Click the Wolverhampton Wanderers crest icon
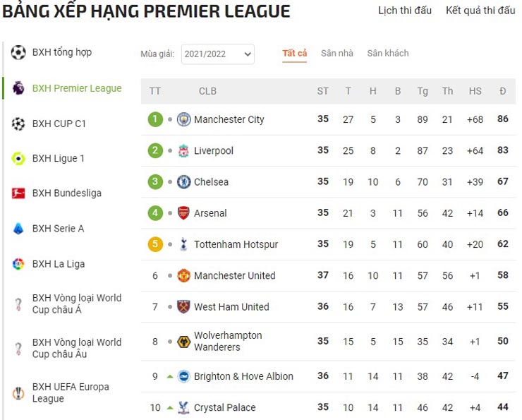 point(183,342)
